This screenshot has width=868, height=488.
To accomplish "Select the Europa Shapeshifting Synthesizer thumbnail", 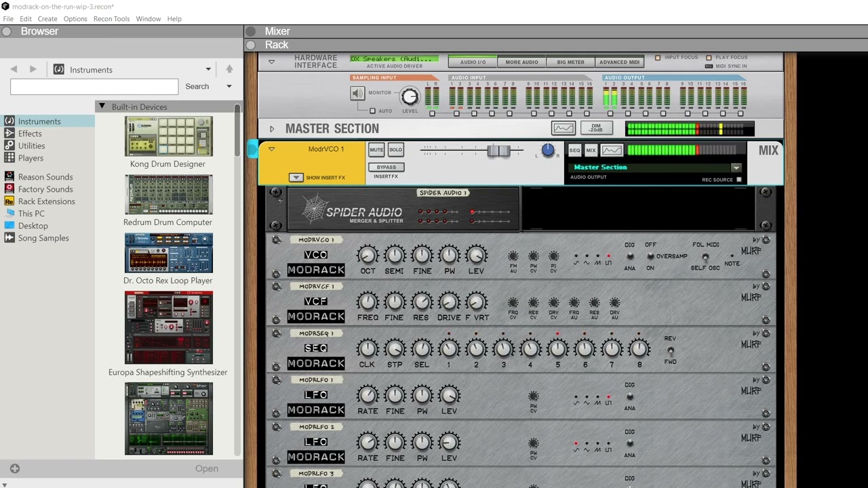I will coord(168,327).
